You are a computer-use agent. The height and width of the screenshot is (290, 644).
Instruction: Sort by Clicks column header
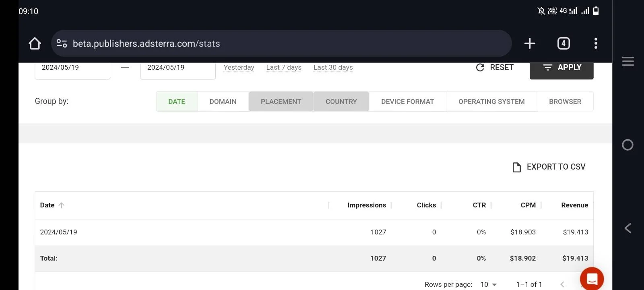(426, 205)
